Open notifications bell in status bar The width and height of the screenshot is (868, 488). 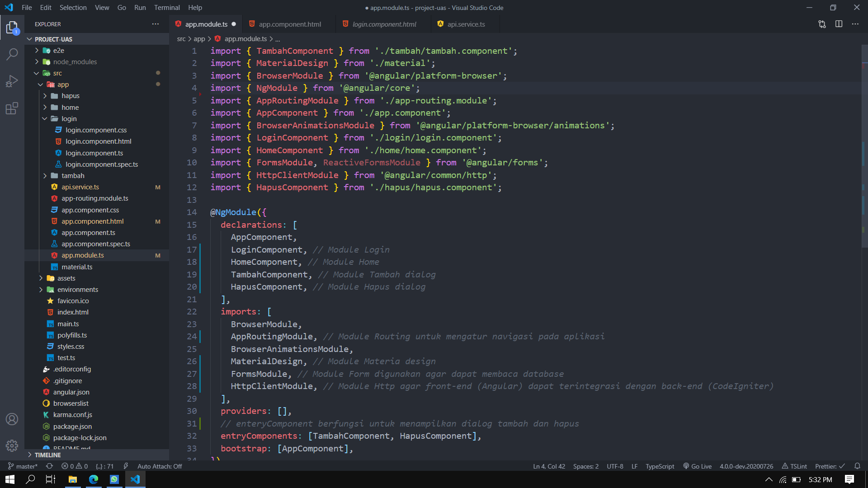(857, 466)
